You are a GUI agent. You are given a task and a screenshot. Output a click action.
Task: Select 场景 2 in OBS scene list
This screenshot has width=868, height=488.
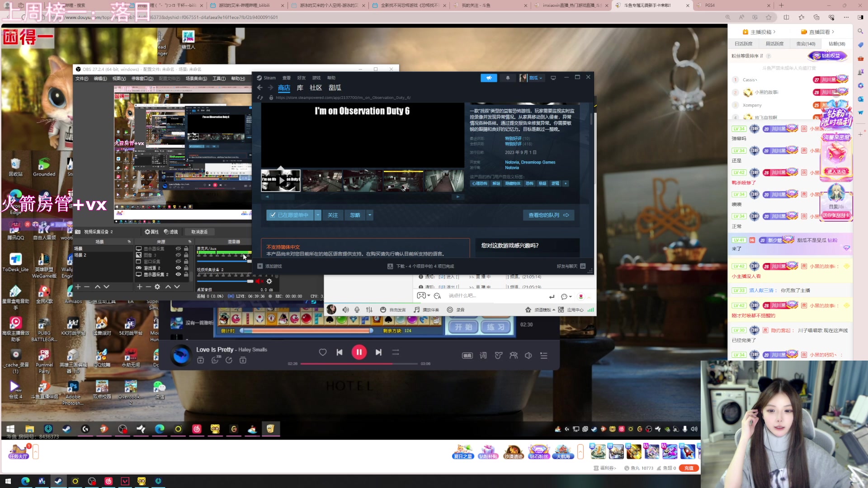103,255
